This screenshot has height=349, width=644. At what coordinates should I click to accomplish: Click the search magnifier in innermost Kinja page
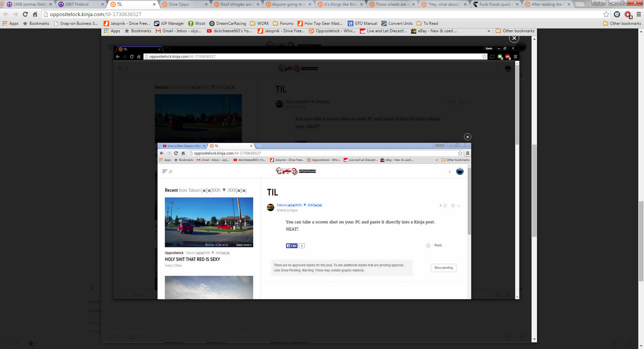(x=171, y=171)
